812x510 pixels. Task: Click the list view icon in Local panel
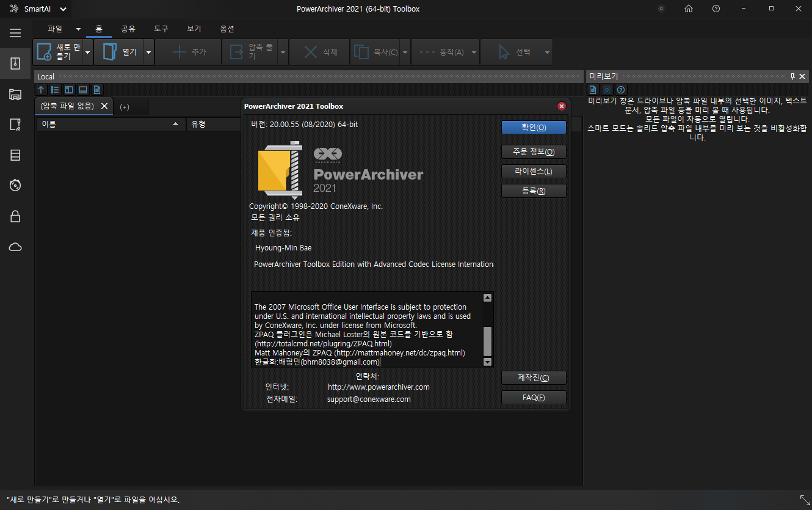point(55,90)
